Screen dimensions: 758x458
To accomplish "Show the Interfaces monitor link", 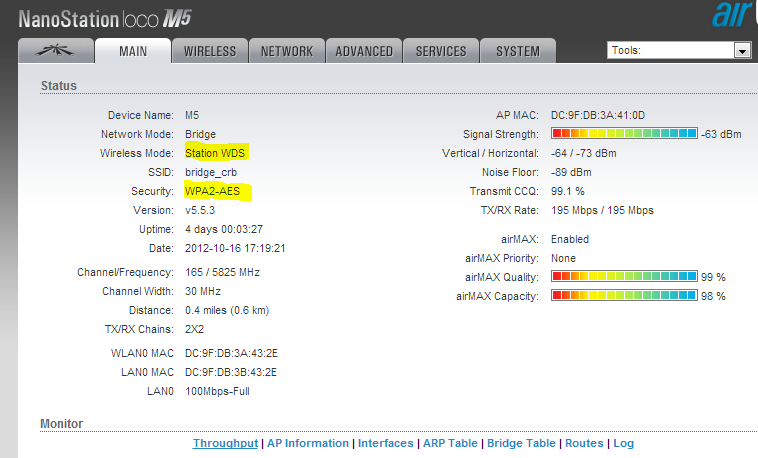I will click(x=386, y=443).
